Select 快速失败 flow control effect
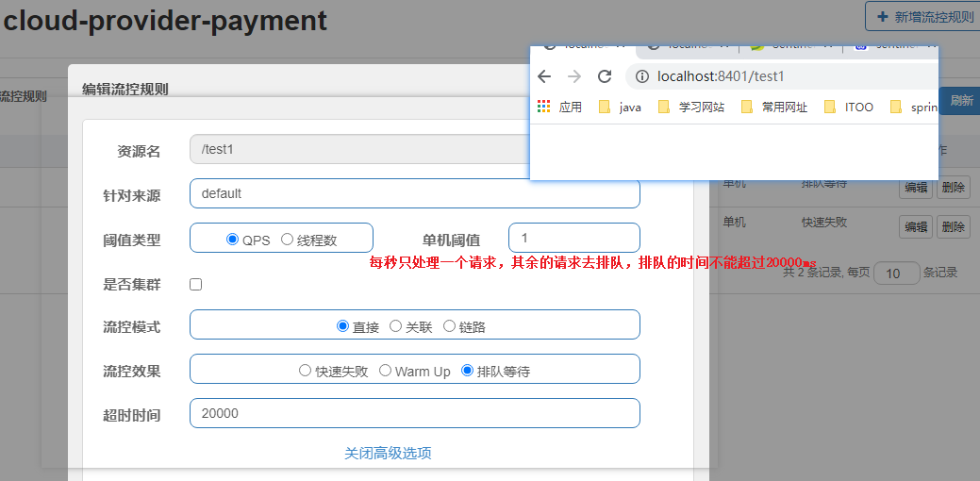Screen dimensions: 980x481 point(305,371)
